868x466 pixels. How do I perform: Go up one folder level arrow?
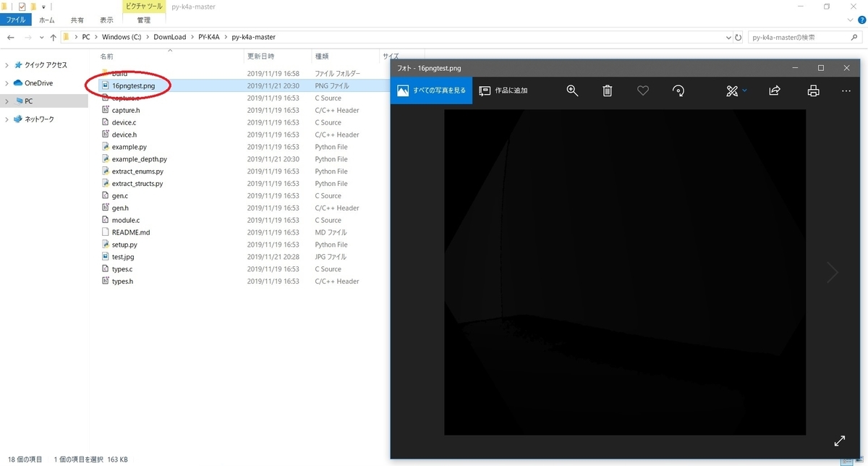53,37
